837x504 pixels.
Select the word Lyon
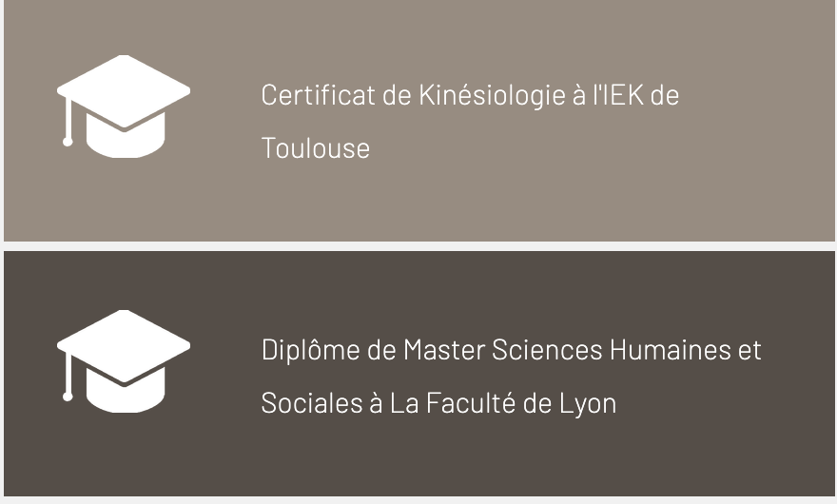coord(588,404)
